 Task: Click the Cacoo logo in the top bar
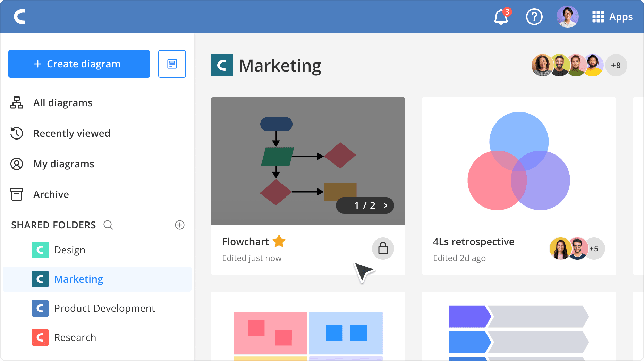point(20,17)
